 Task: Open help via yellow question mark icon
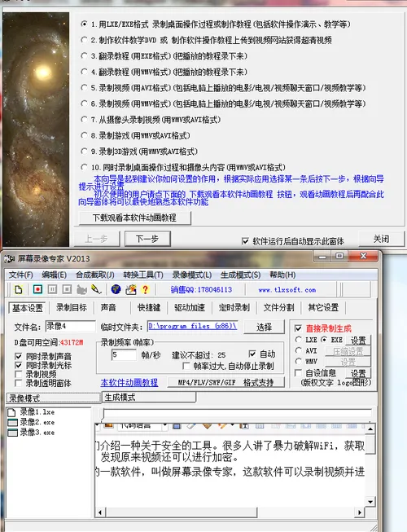pos(146,289)
